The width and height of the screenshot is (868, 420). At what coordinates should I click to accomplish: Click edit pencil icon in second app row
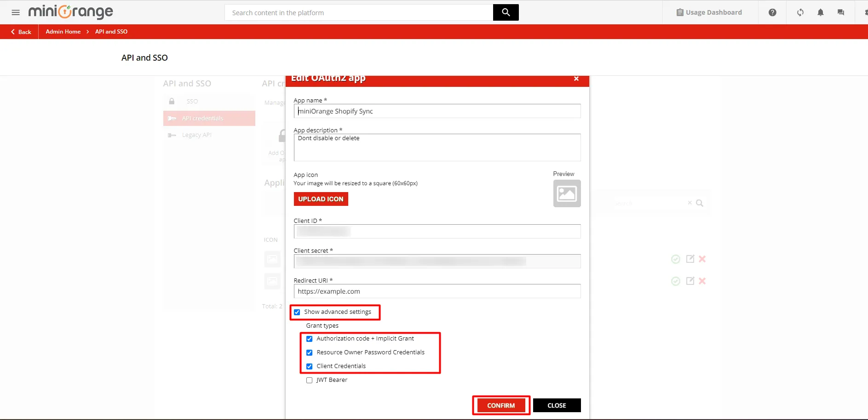[690, 281]
